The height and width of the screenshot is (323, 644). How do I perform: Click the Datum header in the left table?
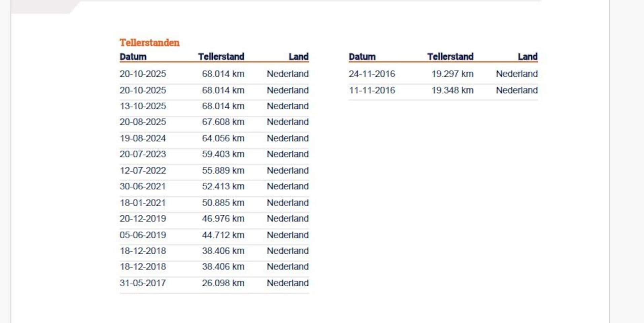[x=133, y=57]
